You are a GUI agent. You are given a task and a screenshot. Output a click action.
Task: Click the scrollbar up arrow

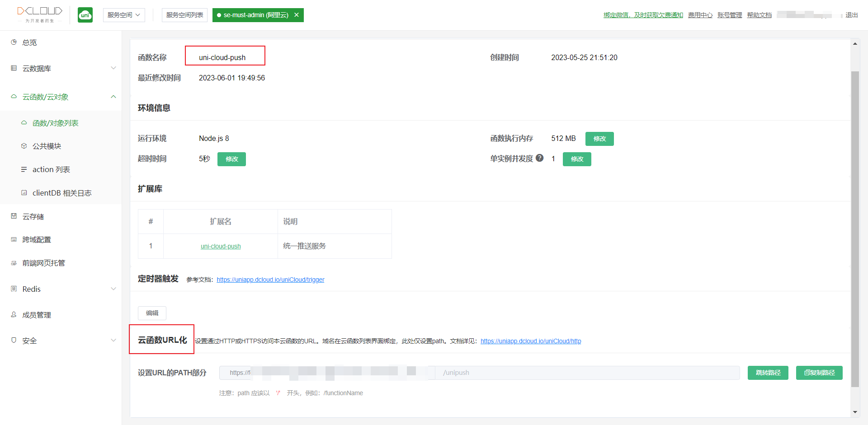click(855, 44)
